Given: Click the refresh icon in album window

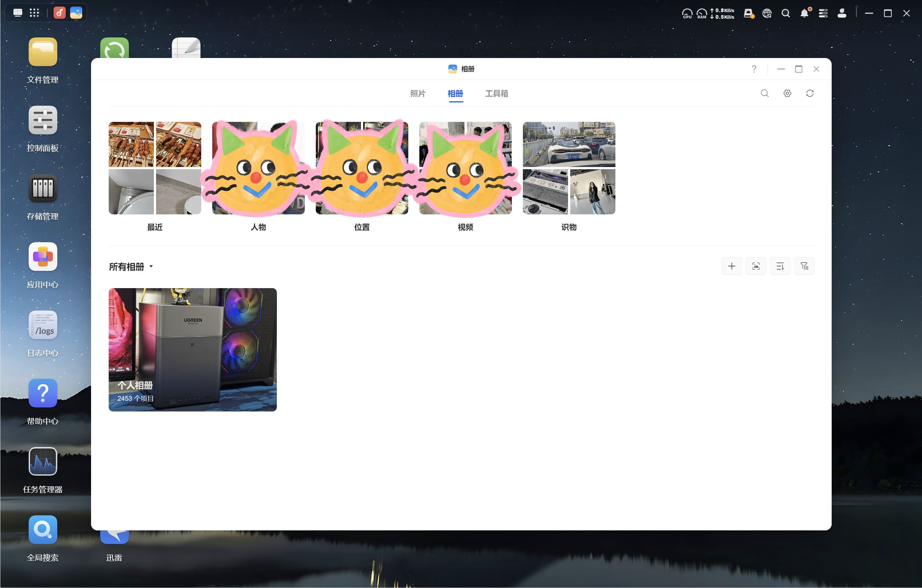Looking at the screenshot, I should 809,93.
